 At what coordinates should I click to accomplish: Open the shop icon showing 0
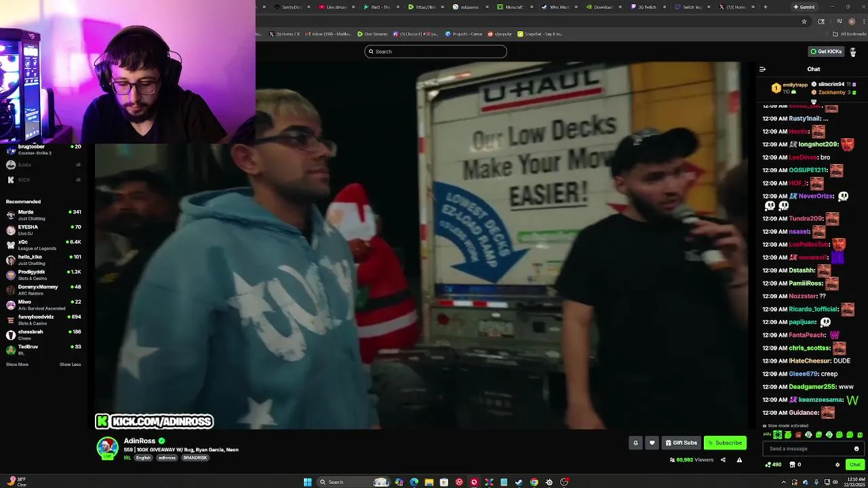click(x=795, y=464)
